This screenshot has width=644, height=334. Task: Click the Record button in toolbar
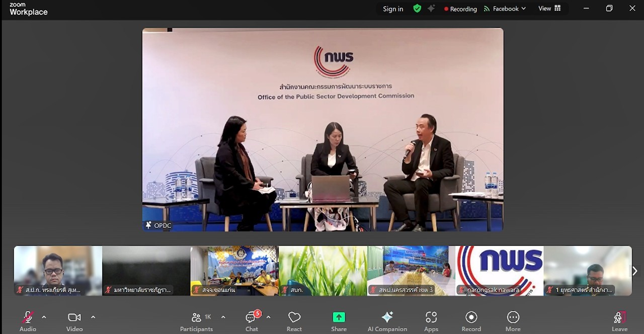click(x=471, y=321)
